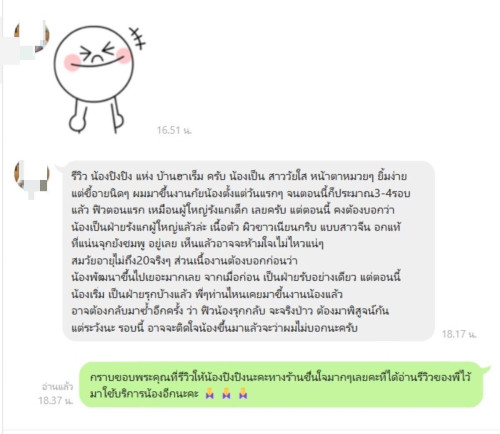Viewport: 500px width, 434px height.
Task: Click the last line of the gray review message
Action: [214, 328]
